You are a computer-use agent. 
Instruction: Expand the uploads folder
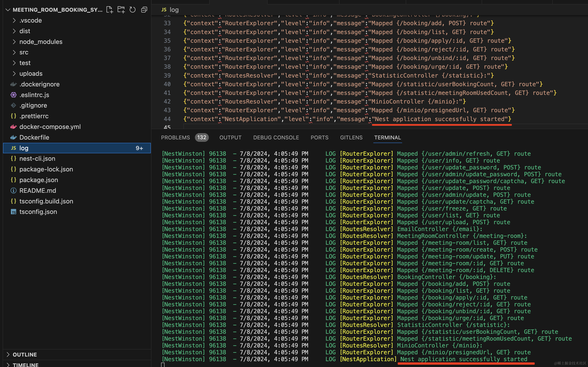coord(31,74)
